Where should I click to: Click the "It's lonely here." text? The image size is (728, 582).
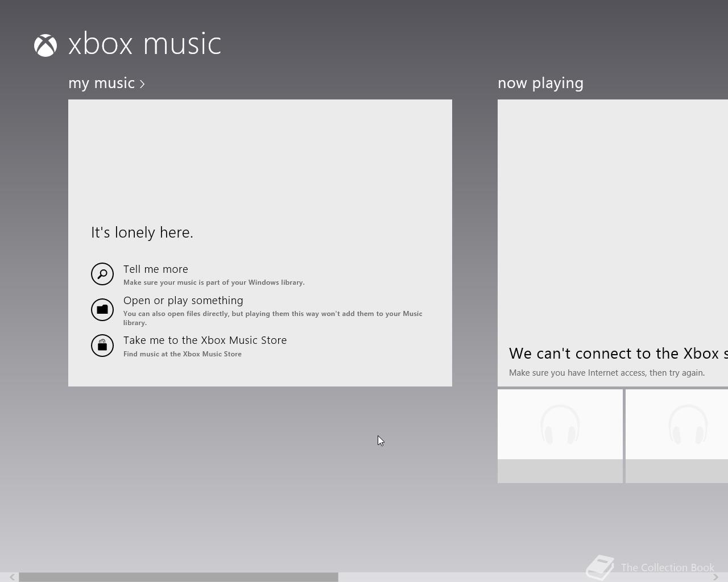click(142, 232)
